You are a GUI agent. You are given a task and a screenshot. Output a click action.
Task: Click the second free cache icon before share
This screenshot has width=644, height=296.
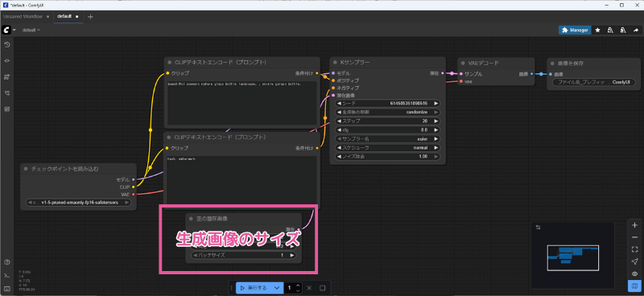[623, 30]
